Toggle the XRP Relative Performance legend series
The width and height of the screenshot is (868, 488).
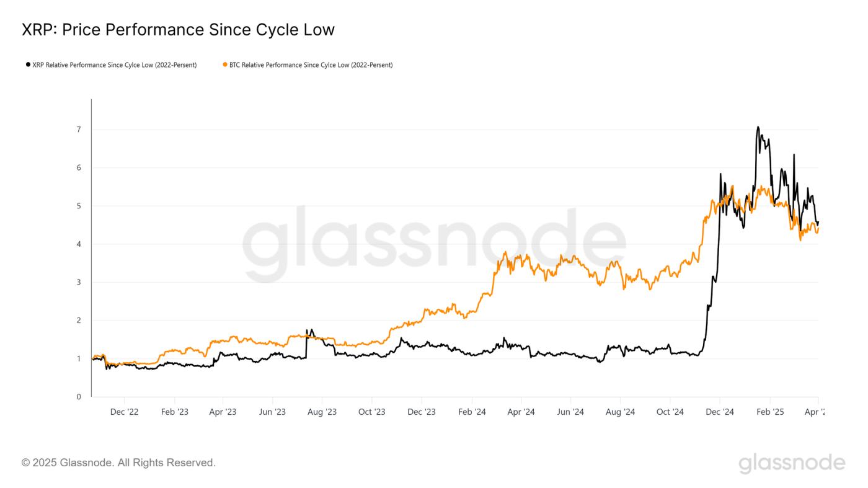[x=114, y=64]
